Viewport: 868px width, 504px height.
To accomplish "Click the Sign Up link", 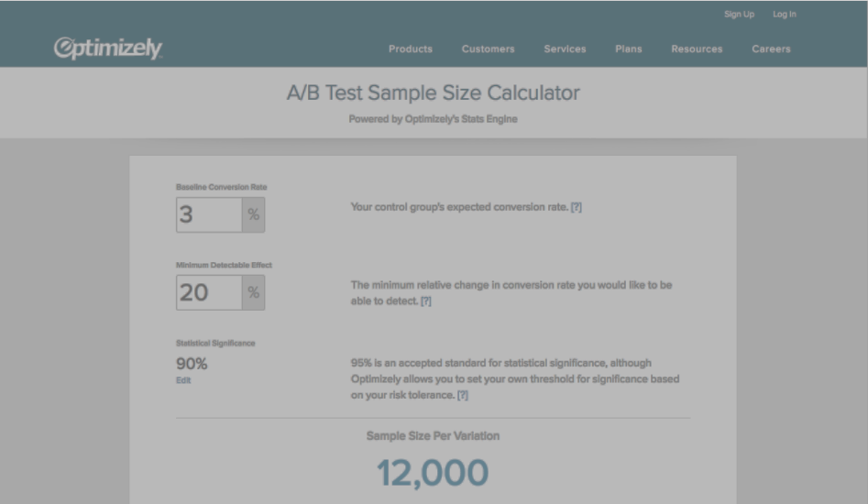I will (739, 15).
